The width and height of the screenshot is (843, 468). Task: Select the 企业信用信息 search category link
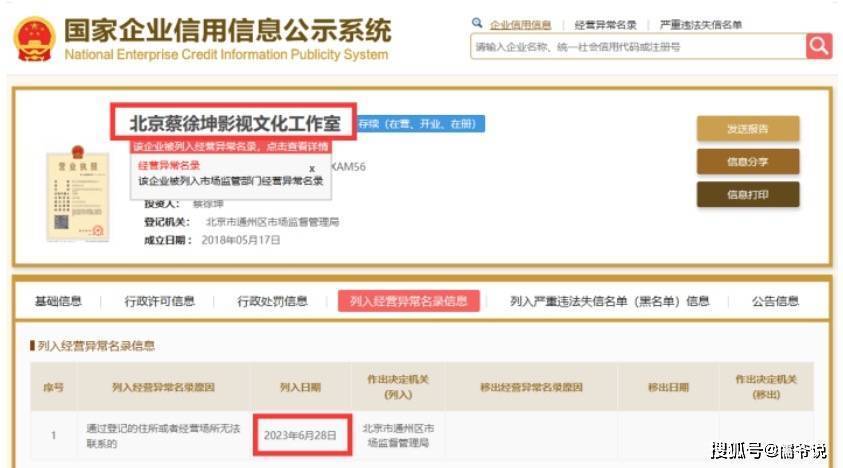pyautogui.click(x=520, y=25)
